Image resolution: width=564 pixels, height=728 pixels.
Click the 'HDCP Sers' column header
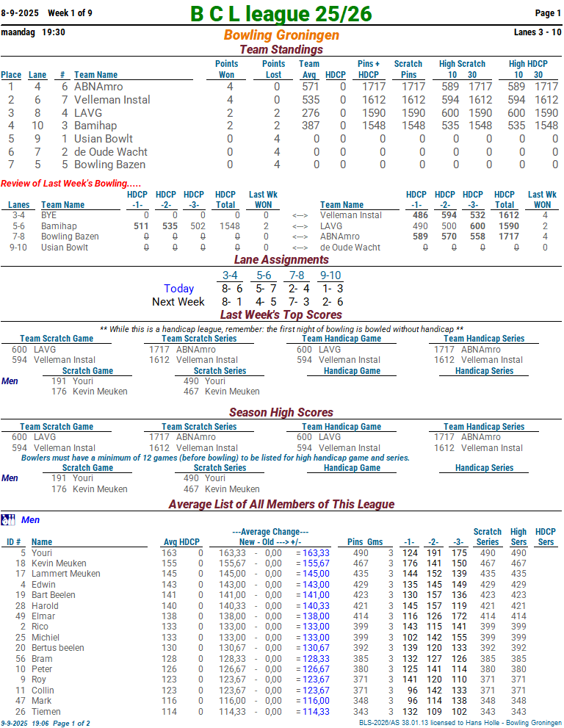coord(546,537)
